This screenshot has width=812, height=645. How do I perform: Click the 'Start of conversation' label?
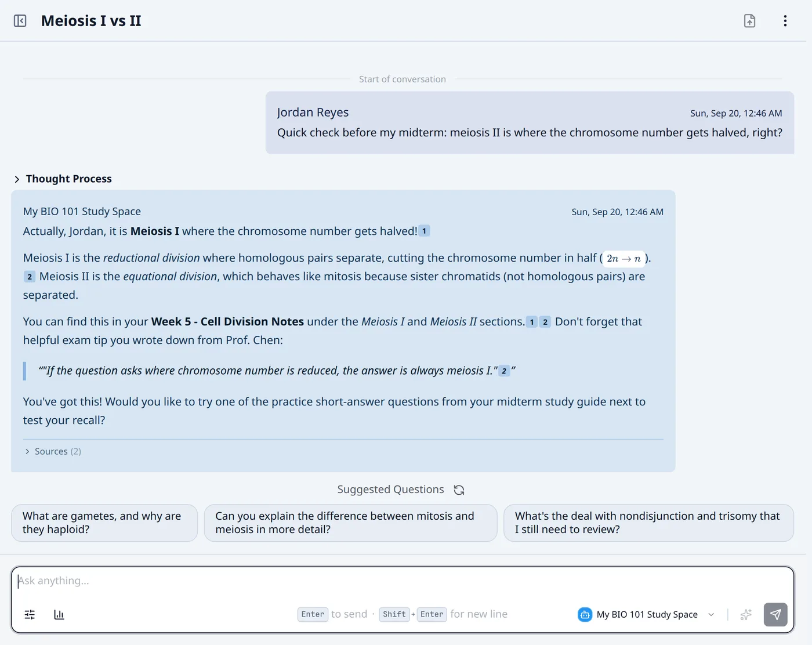coord(403,79)
